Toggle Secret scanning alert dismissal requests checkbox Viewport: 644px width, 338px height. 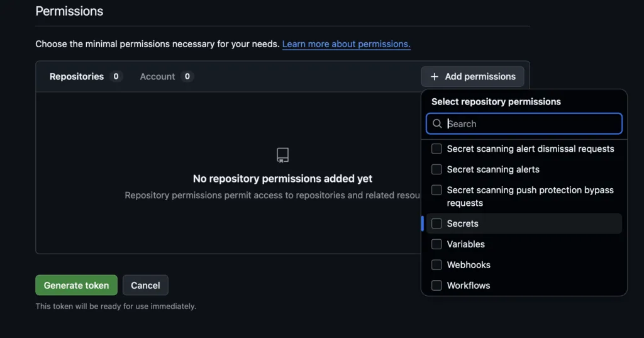tap(436, 149)
